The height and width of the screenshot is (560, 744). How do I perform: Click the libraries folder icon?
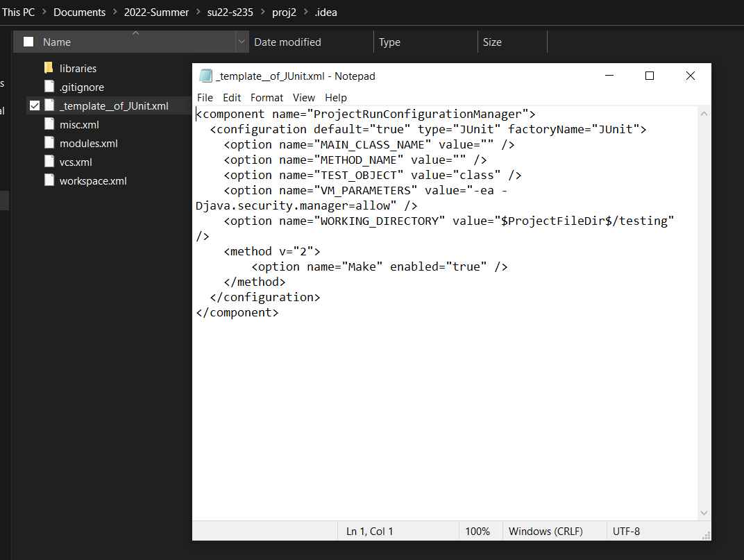(x=49, y=68)
